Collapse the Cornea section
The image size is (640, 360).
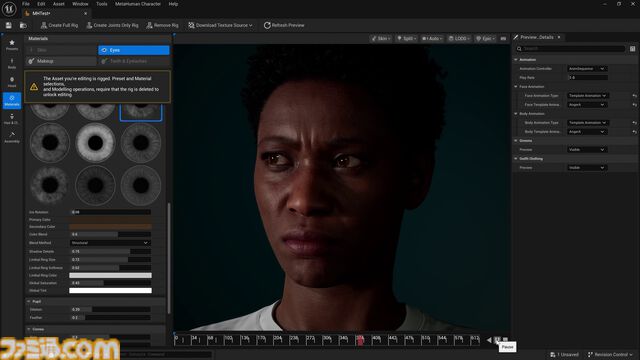coord(29,329)
